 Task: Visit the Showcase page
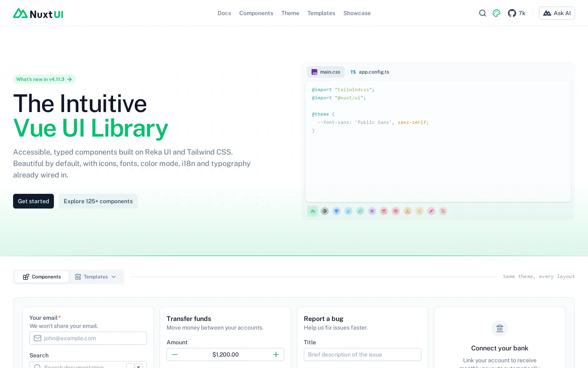coord(357,13)
